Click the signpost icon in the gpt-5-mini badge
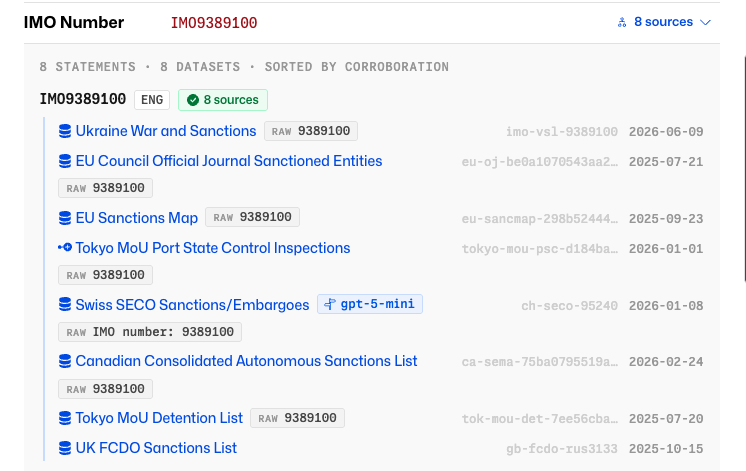Image resolution: width=746 pixels, height=471 pixels. click(330, 304)
